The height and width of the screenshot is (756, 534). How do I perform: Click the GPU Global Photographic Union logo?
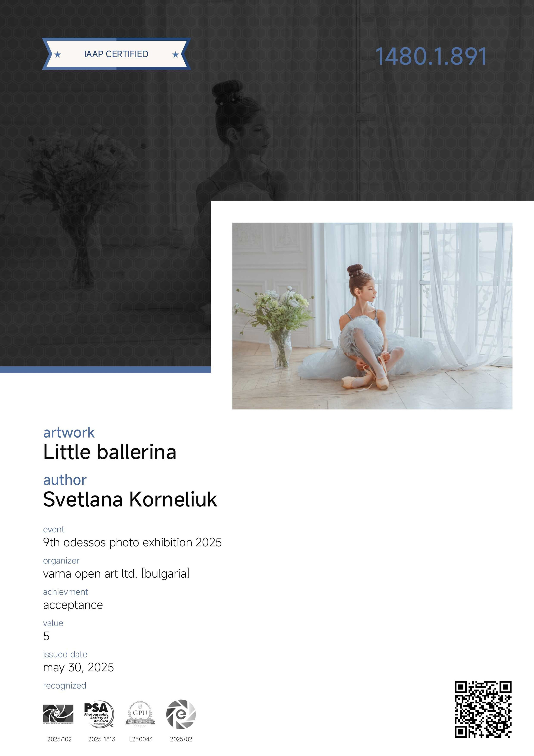pos(140,714)
